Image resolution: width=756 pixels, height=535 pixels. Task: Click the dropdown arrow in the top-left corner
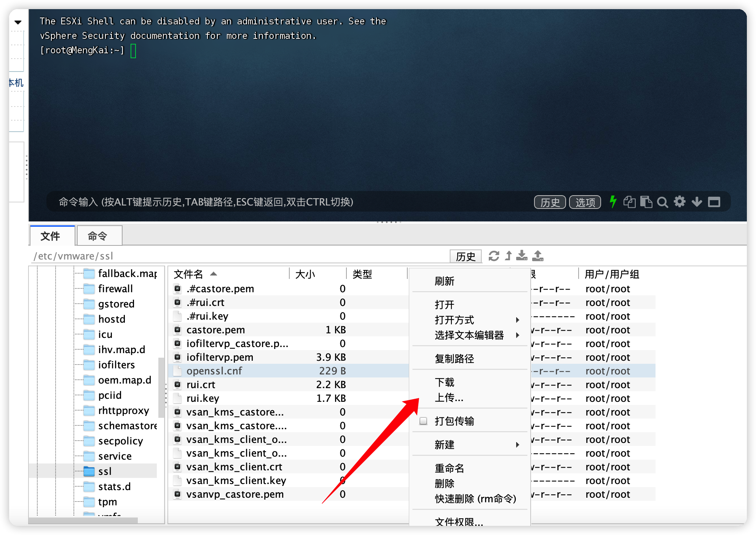pos(18,22)
